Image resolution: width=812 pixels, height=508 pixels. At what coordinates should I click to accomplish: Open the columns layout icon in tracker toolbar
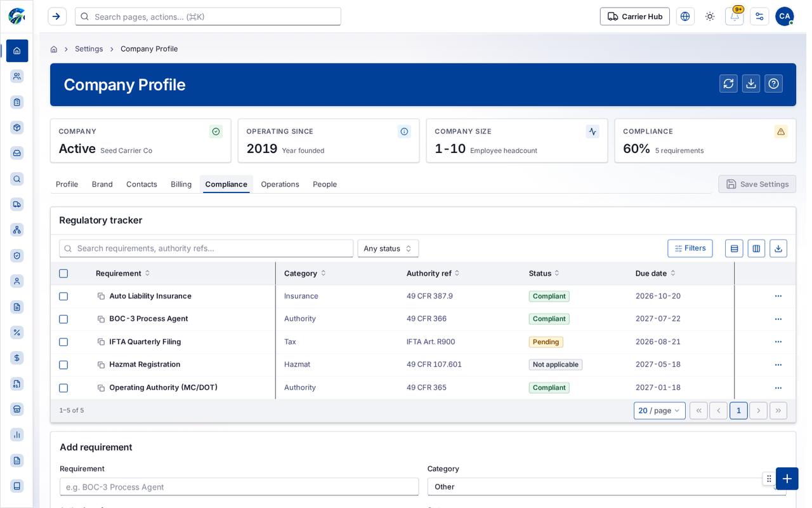pyautogui.click(x=756, y=248)
